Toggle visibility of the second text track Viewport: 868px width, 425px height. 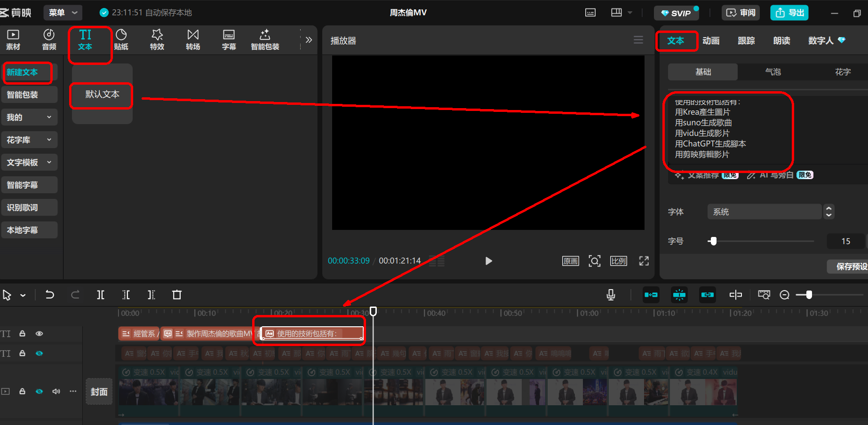click(40, 353)
